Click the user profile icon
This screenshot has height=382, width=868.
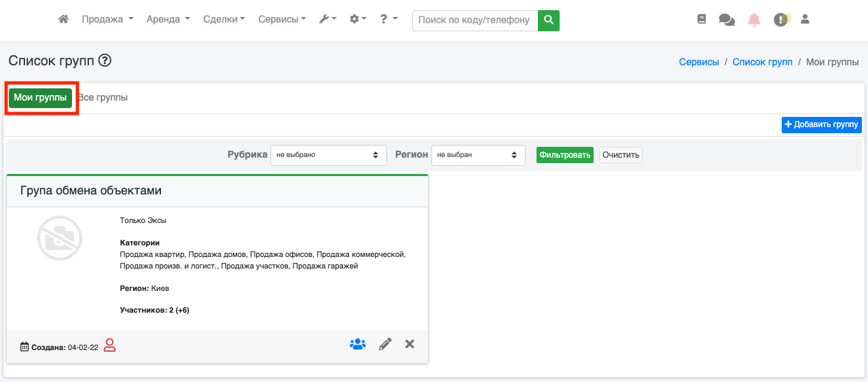tap(806, 20)
